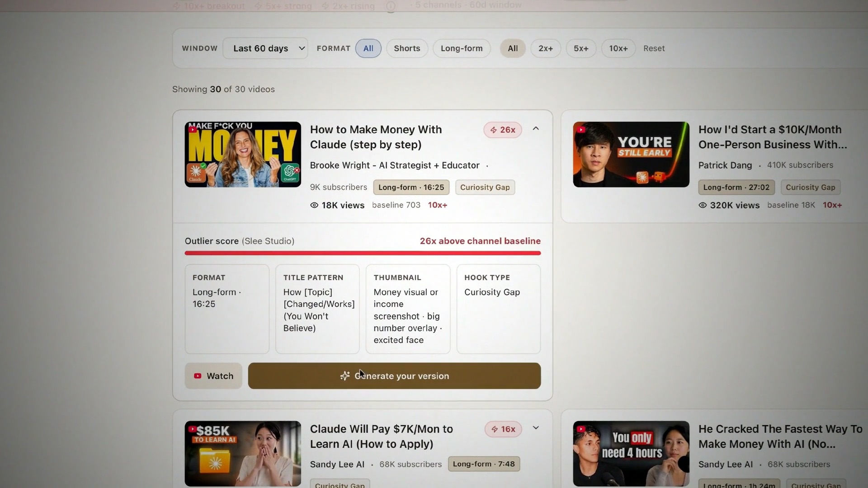Select the Shorts format filter
Viewport: 868px width, 488px height.
pyautogui.click(x=407, y=48)
